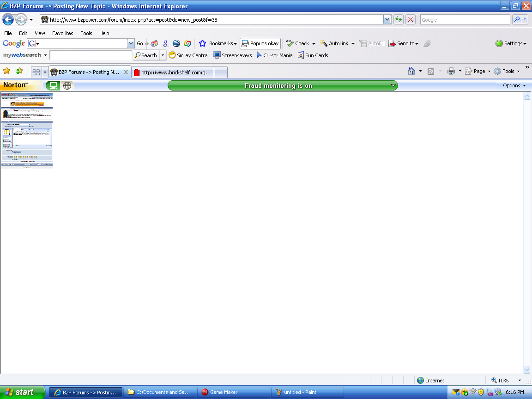
Task: Click the Norton globe icon
Action: pyautogui.click(x=67, y=85)
